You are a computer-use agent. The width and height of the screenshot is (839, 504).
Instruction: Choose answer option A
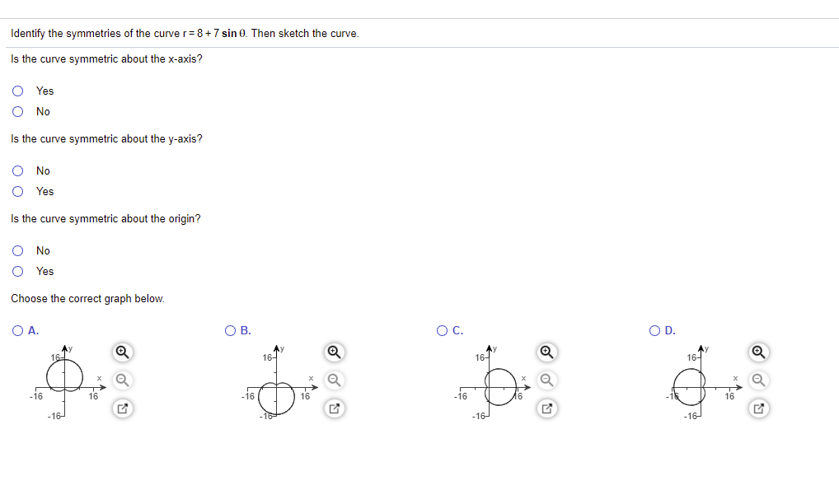[x=17, y=330]
